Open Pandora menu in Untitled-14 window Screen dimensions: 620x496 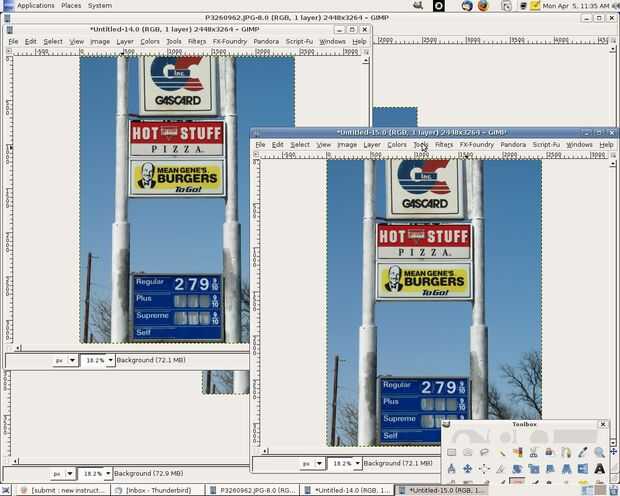[x=266, y=42]
